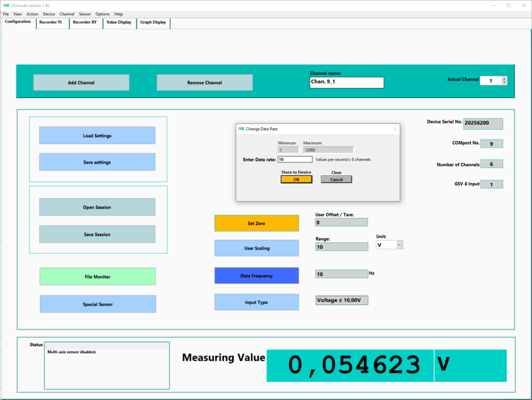Screen dimensions: 532x400
Task: Click the Channel name text field
Action: click(346, 83)
